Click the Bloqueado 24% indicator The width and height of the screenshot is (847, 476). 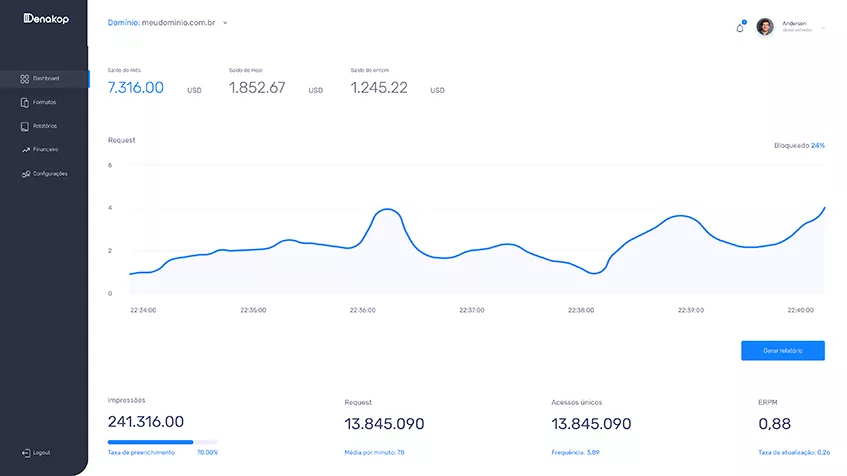tap(799, 145)
